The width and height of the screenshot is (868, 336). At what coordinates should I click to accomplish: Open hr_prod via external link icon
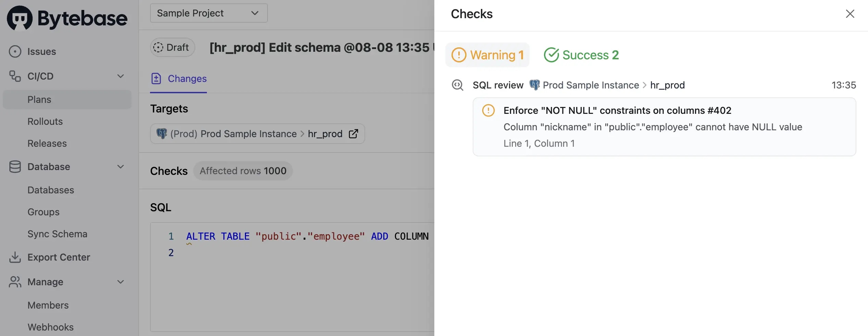tap(354, 134)
